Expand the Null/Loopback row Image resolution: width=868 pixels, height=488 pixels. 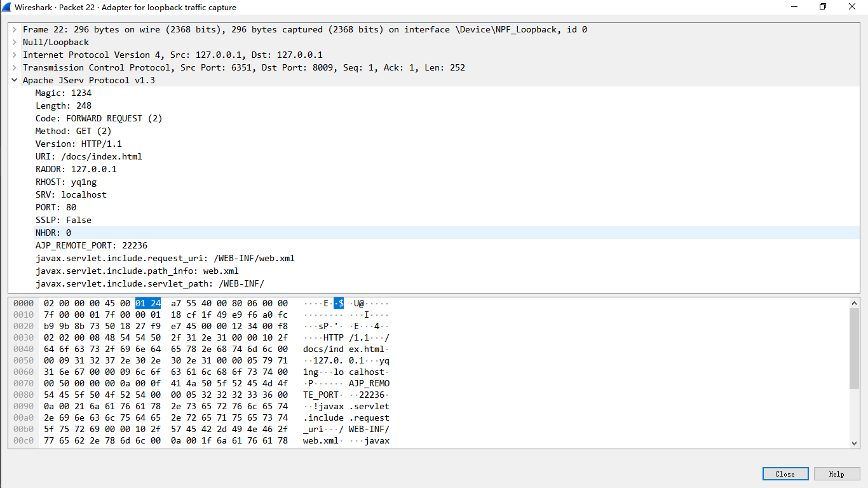pos(14,42)
